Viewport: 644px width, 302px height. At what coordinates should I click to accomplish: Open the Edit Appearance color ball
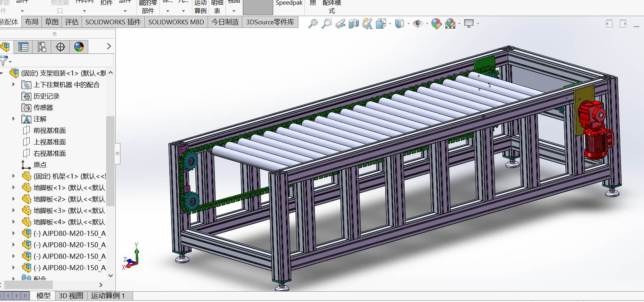[x=436, y=24]
